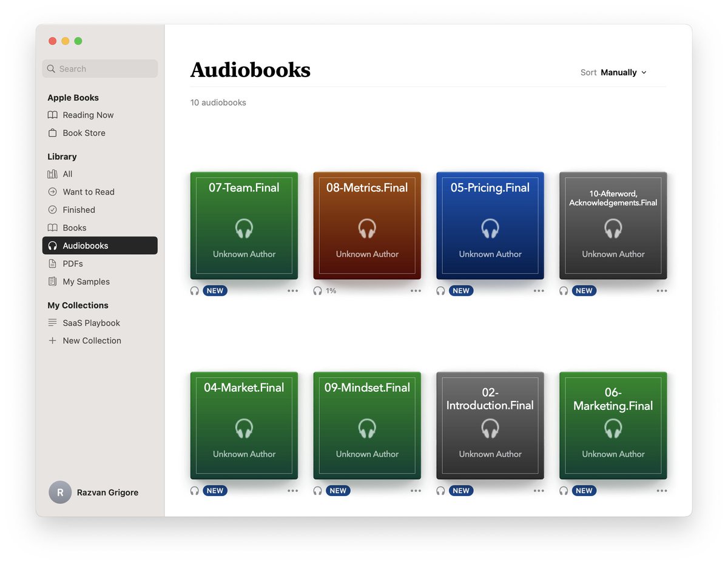This screenshot has width=728, height=564.
Task: Open the Book Store section
Action: (100, 133)
